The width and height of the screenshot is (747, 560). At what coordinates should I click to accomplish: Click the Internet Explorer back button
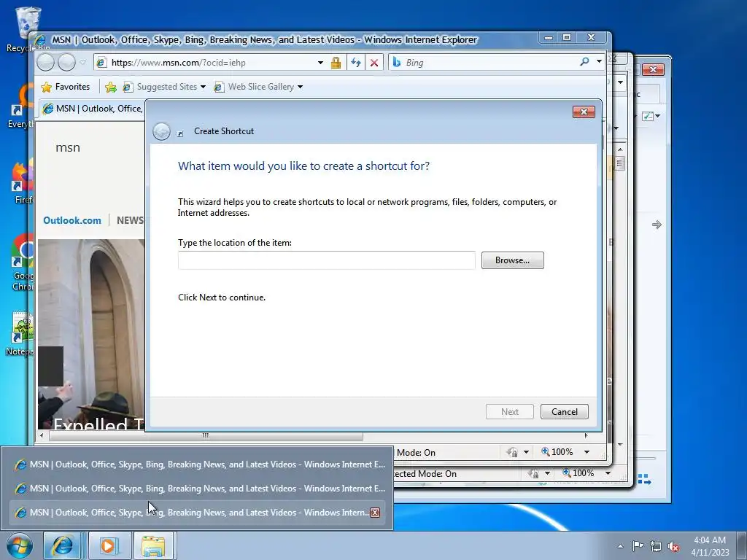(46, 63)
